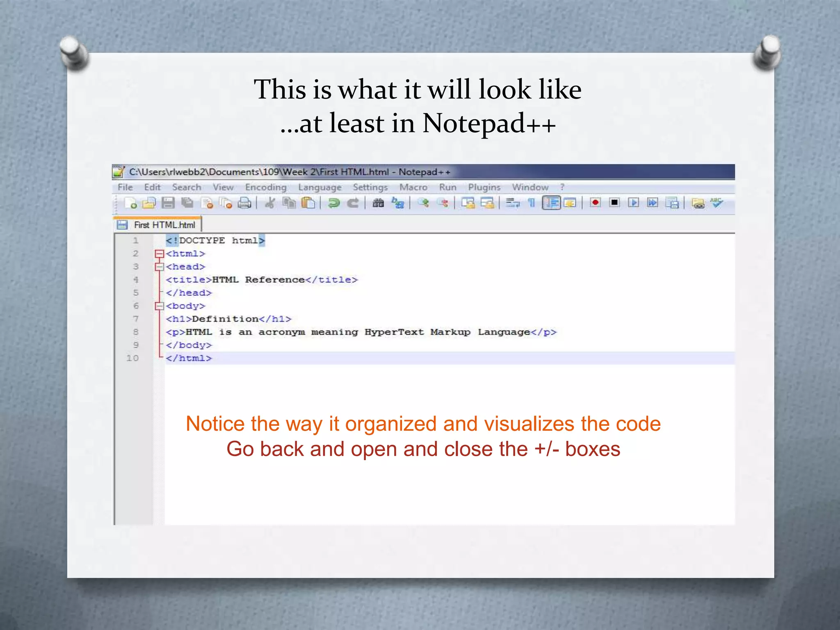Click the <!DOCTYPE html> text on line 1

coord(215,240)
